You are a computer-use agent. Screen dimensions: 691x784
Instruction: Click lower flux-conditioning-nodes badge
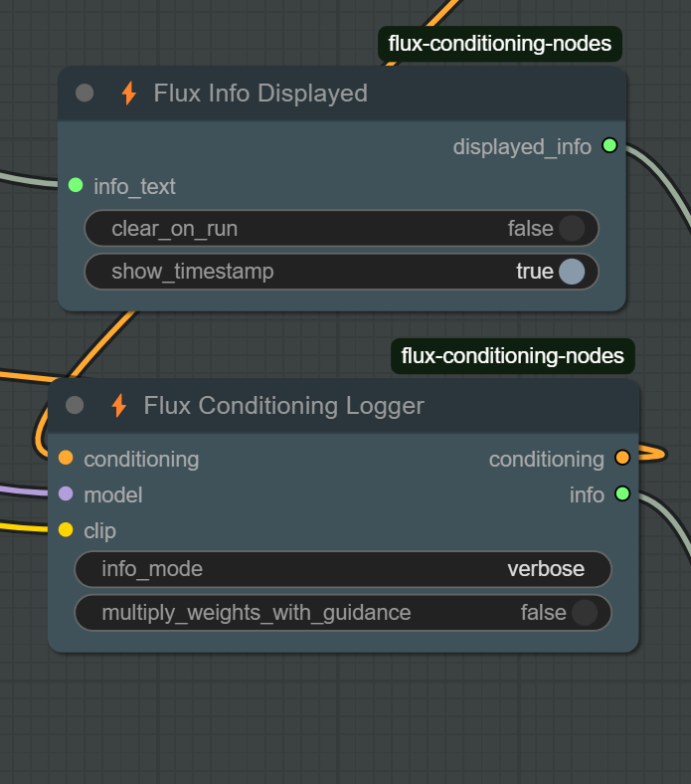click(x=512, y=355)
